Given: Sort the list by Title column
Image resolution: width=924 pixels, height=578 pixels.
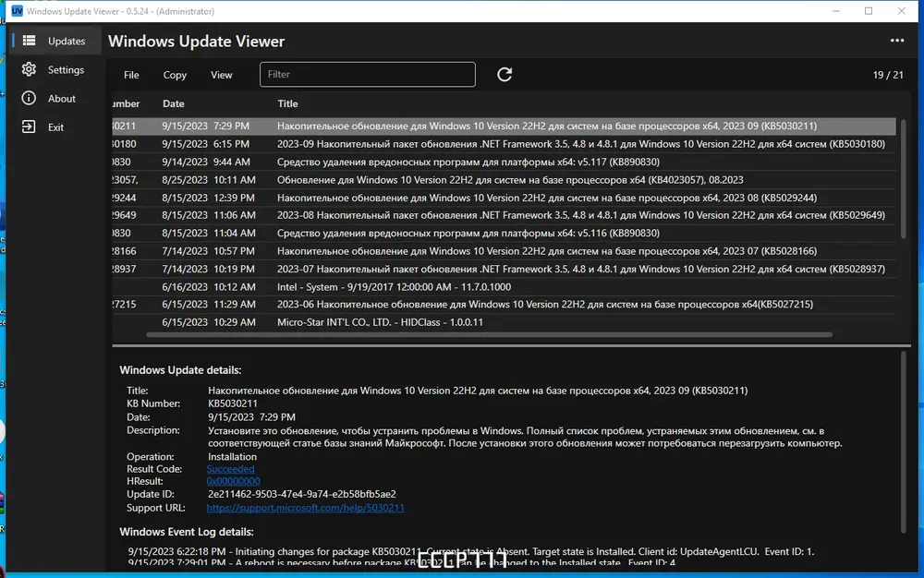Looking at the screenshot, I should [287, 103].
